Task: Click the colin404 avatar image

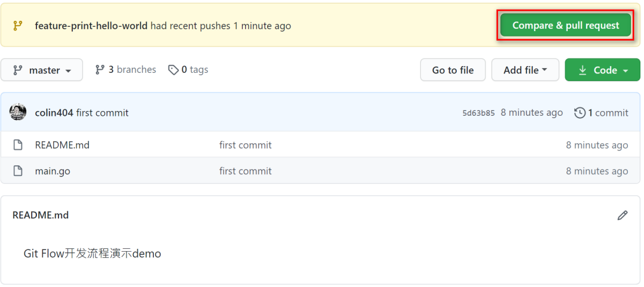Action: tap(18, 112)
